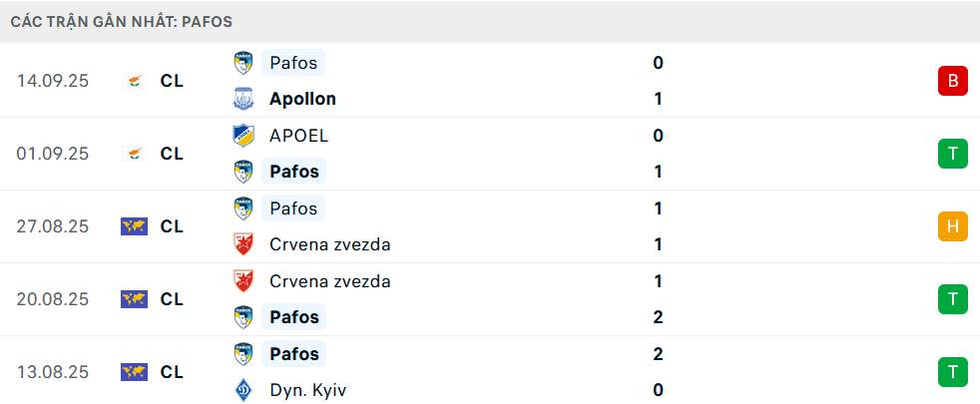
Task: Click the CL competition label on the 20.08.25 match
Action: (172, 299)
